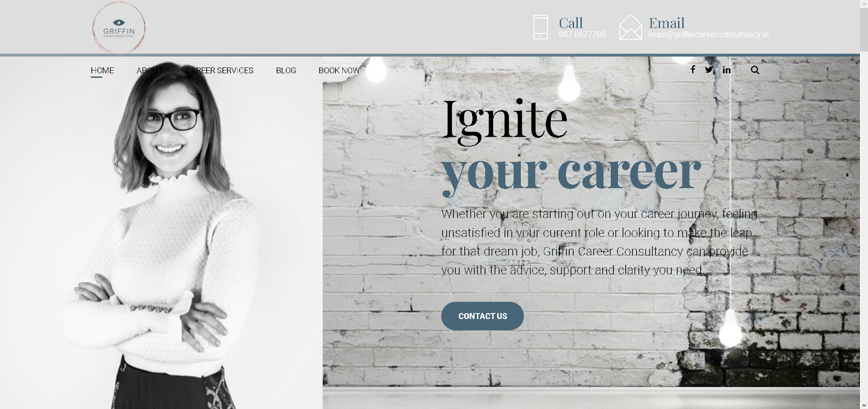Click the envelope Email icon
The height and width of the screenshot is (409, 868).
(x=630, y=27)
